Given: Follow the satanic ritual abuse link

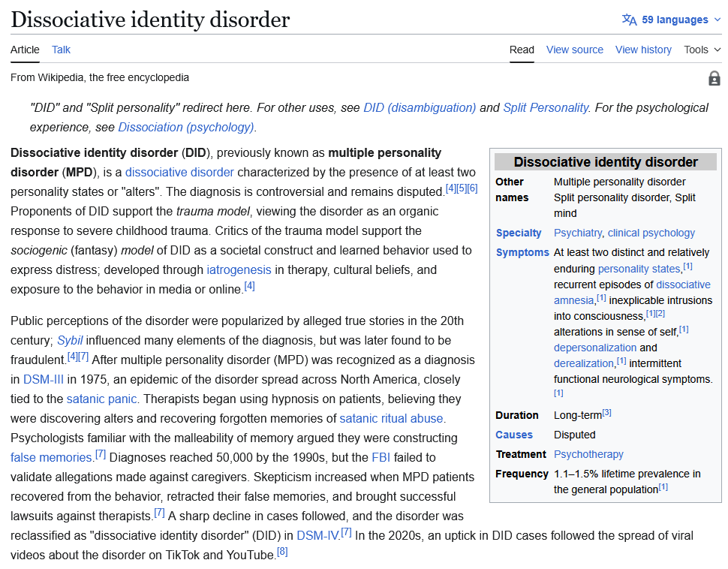Looking at the screenshot, I should coord(391,419).
